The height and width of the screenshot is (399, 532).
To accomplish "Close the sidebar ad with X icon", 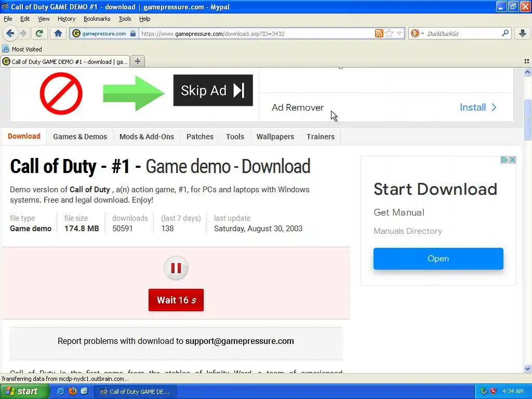I will click(x=512, y=160).
